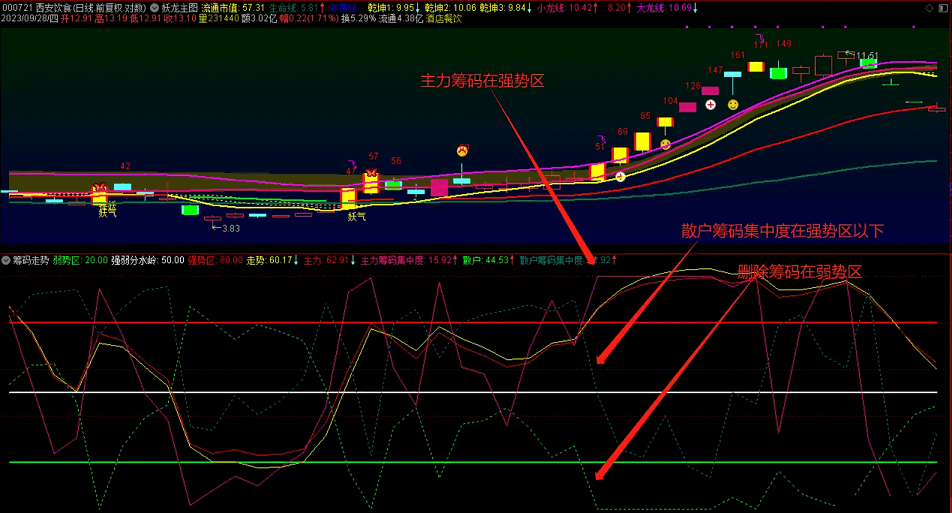Click the orange frowning face above the cyan candle
This screenshot has width=952, height=513.
coord(463,150)
